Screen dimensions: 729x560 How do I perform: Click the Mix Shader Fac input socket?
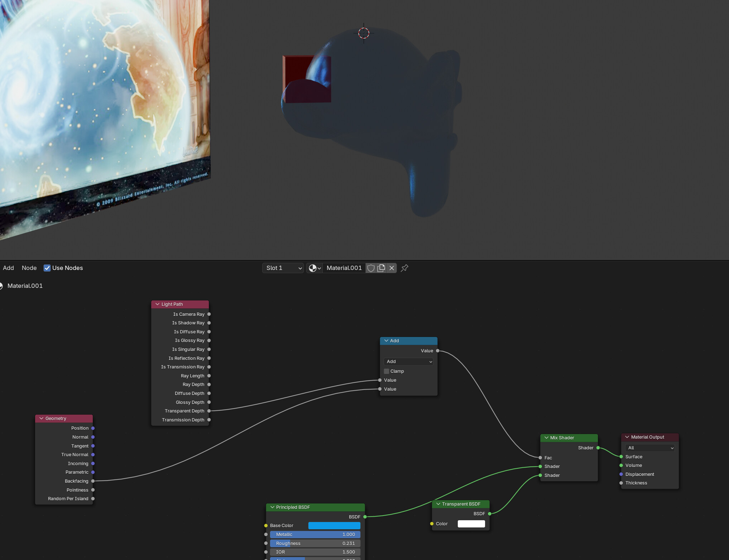[540, 458]
